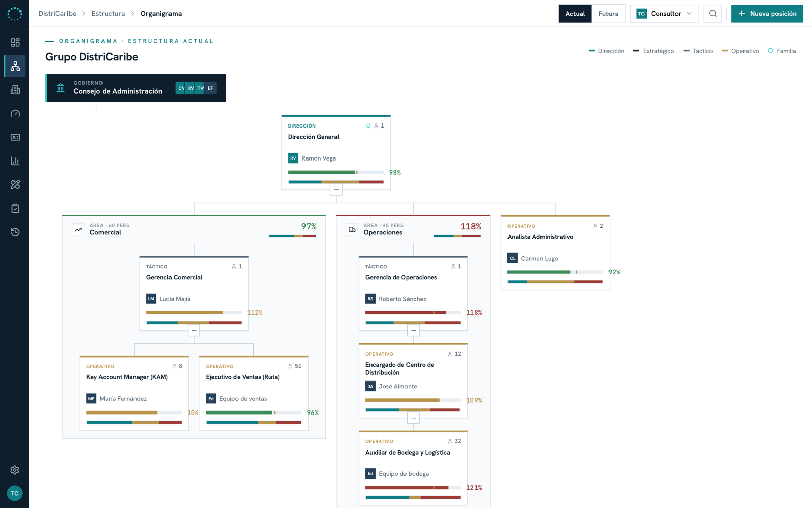Collapse the Dirección General node
The image size is (812, 508).
pyautogui.click(x=336, y=190)
